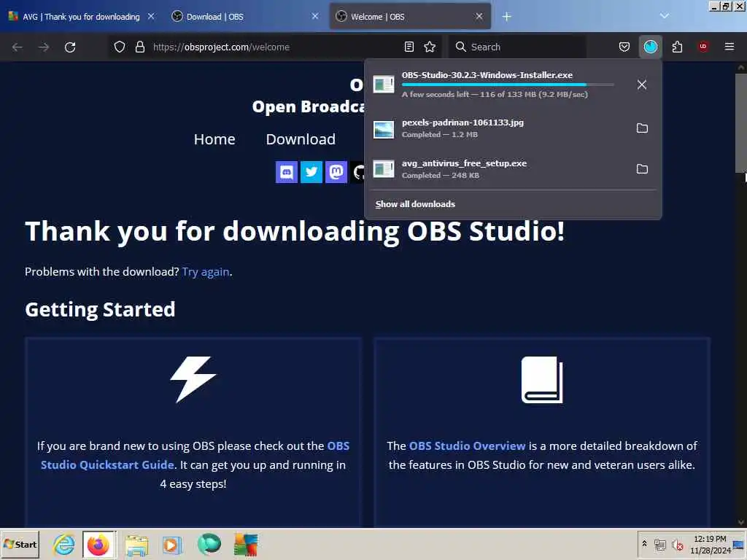The image size is (747, 560).
Task: Click the padlock site security icon
Action: click(139, 47)
